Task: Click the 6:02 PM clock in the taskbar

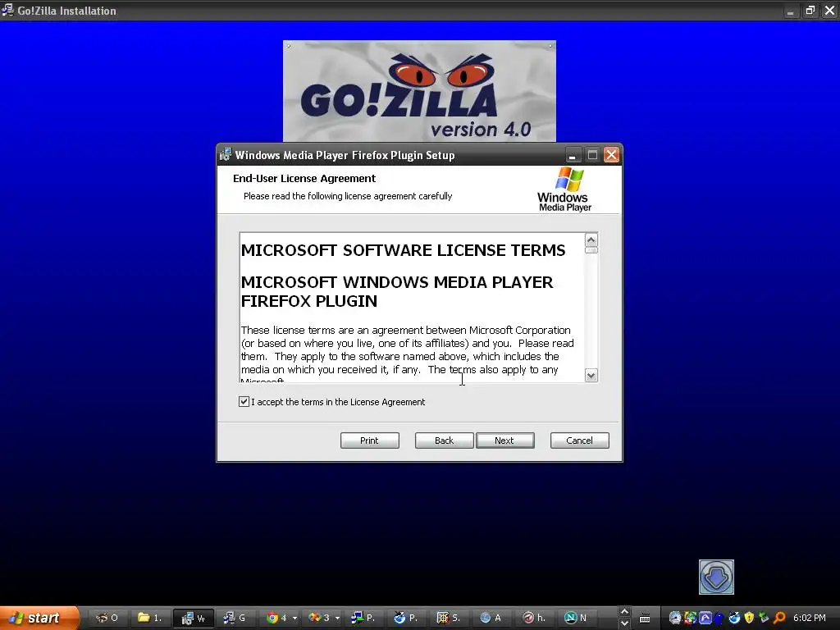Action: (x=810, y=618)
